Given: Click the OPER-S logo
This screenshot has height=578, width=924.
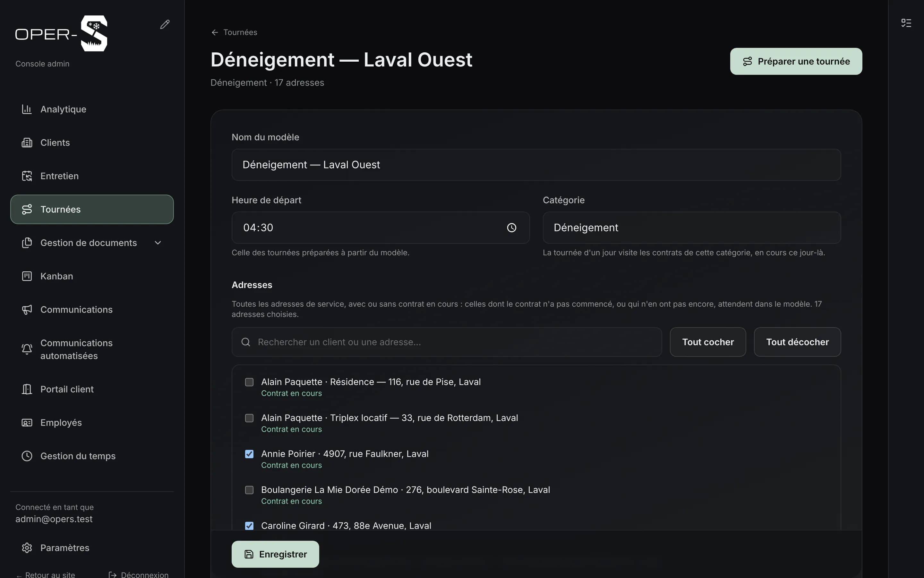Looking at the screenshot, I should coord(62,34).
